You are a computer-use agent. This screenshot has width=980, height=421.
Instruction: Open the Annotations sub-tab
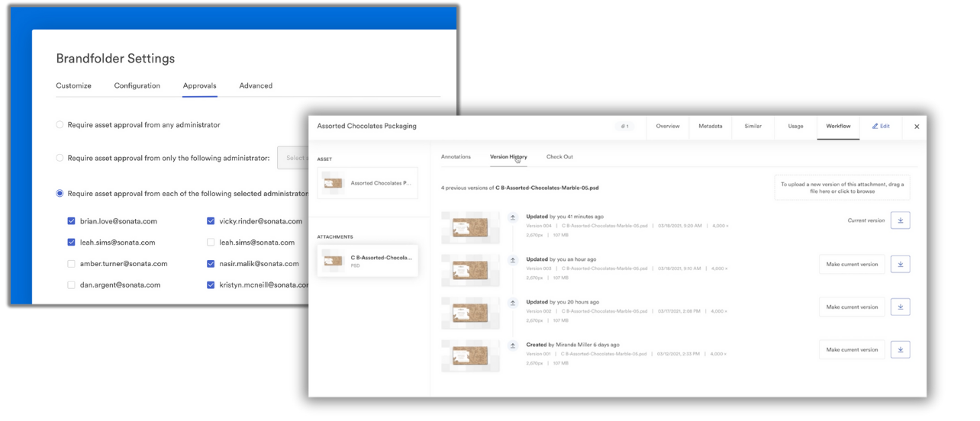coord(456,156)
